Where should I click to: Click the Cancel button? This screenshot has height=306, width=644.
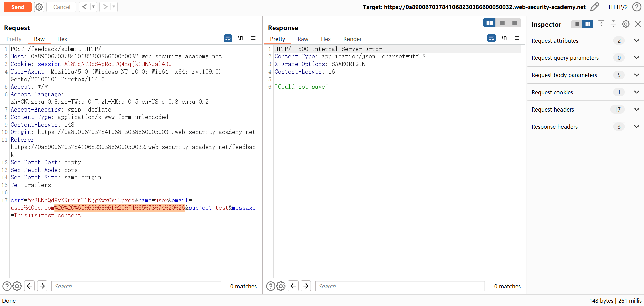coord(62,7)
